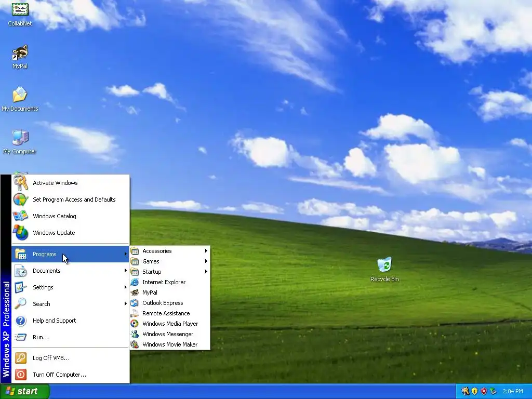The height and width of the screenshot is (399, 532).
Task: Expand the Accessories submenu arrow
Action: point(206,251)
